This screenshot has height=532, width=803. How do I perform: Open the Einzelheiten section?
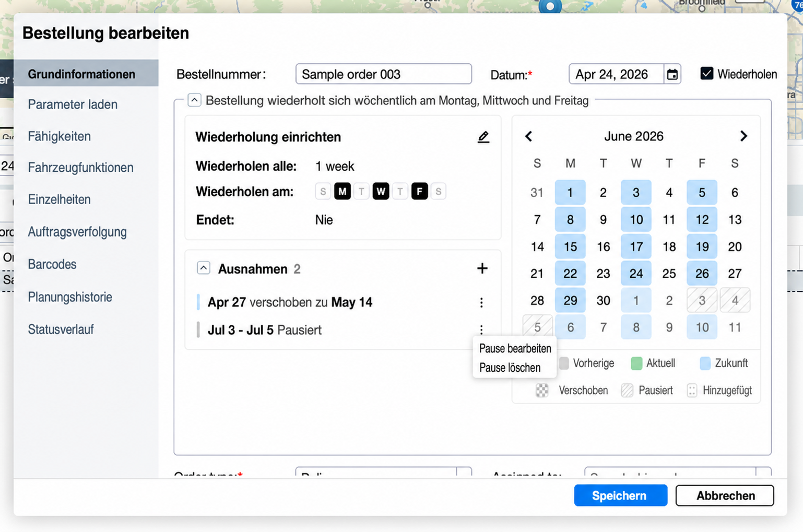click(x=59, y=199)
